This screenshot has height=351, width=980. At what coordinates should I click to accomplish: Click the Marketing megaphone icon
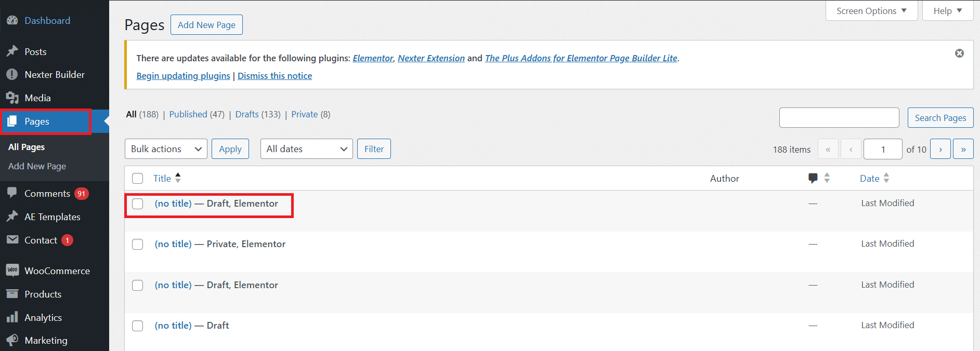click(x=12, y=340)
